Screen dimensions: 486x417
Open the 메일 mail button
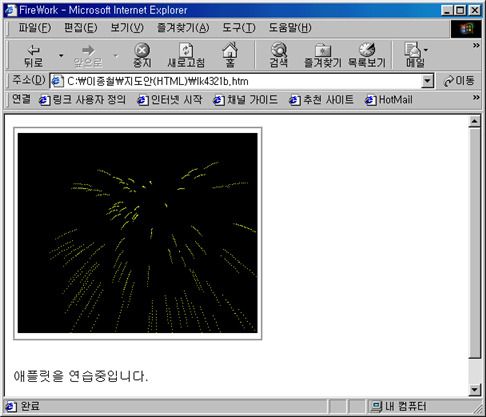(x=415, y=55)
